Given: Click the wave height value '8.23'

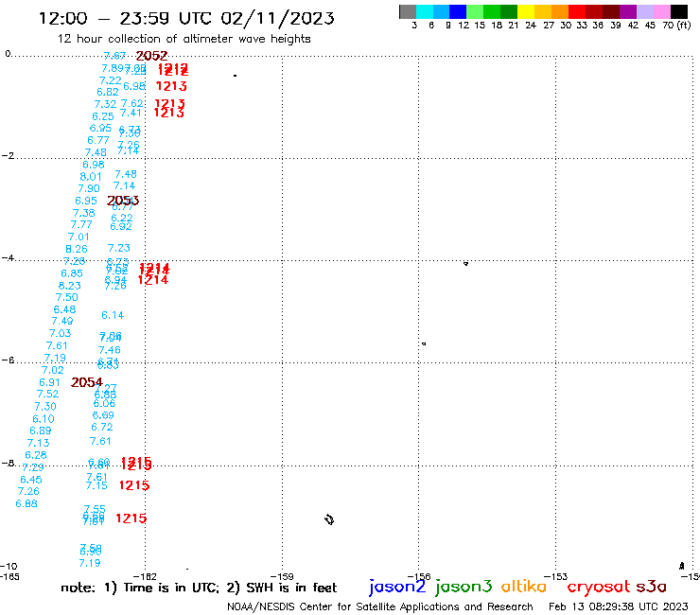Looking at the screenshot, I should 70,286.
